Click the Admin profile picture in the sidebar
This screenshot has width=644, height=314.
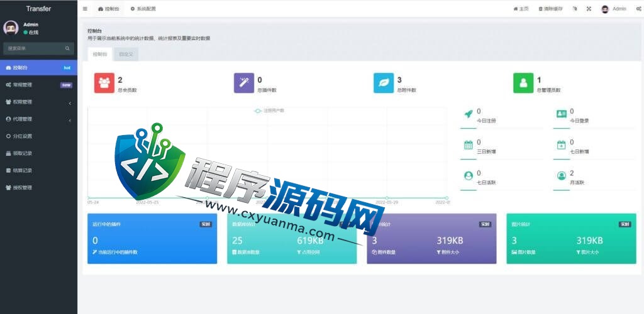(11, 28)
